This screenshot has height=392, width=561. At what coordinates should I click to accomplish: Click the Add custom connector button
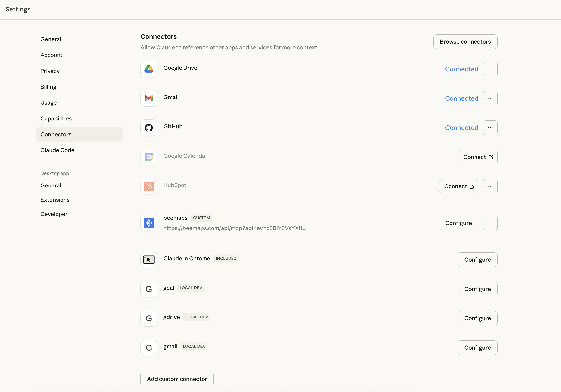pyautogui.click(x=177, y=379)
